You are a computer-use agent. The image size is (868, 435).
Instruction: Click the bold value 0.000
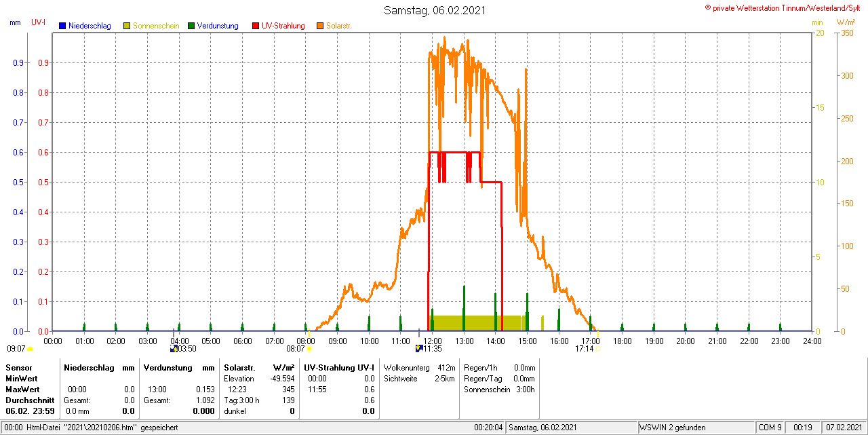point(203,411)
